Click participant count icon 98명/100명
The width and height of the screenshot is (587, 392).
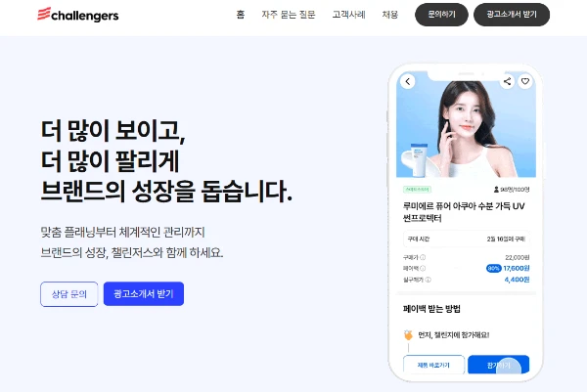[496, 190]
